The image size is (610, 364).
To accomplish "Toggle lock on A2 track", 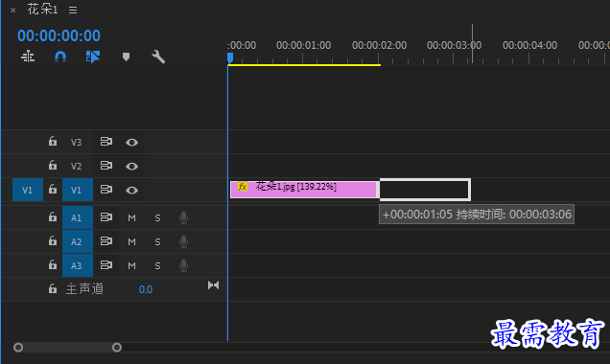I will tap(53, 241).
